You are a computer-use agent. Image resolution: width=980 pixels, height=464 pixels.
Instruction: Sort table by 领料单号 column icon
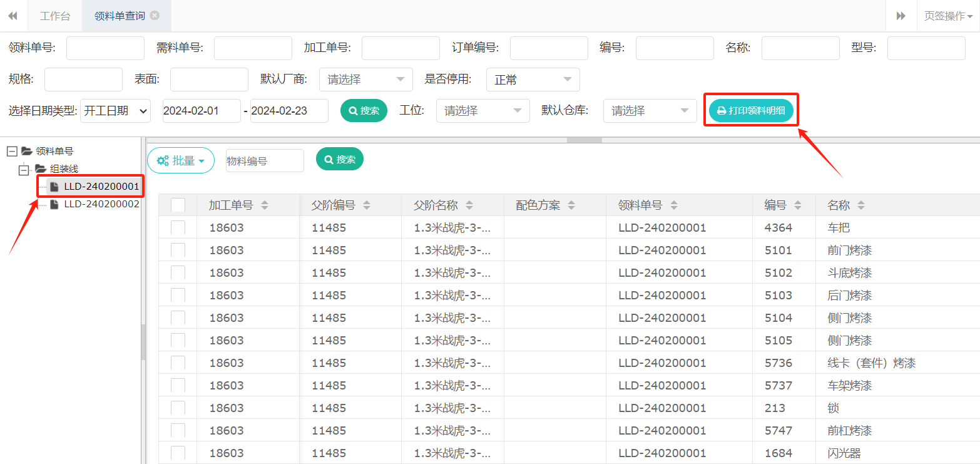[x=673, y=205]
